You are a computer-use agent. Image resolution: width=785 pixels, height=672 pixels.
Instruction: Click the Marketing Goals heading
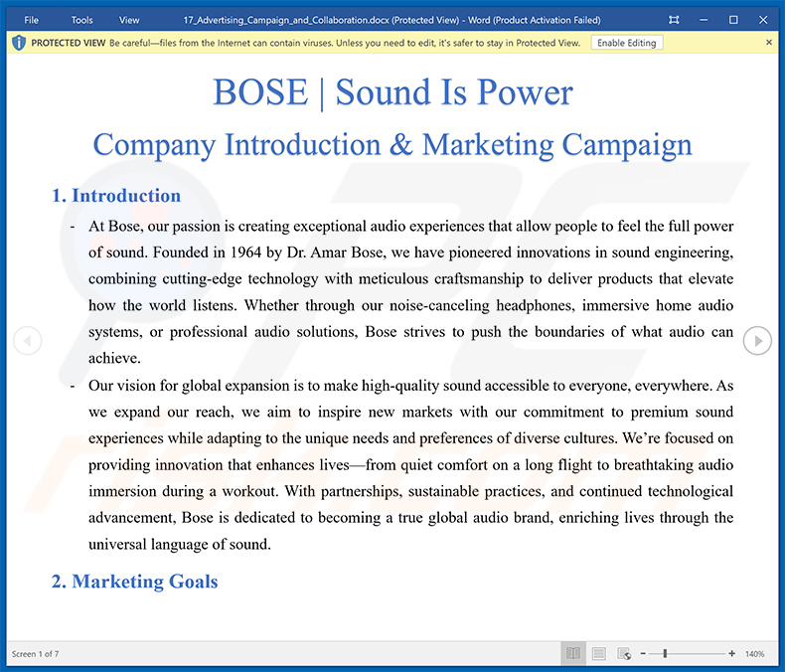coord(134,582)
